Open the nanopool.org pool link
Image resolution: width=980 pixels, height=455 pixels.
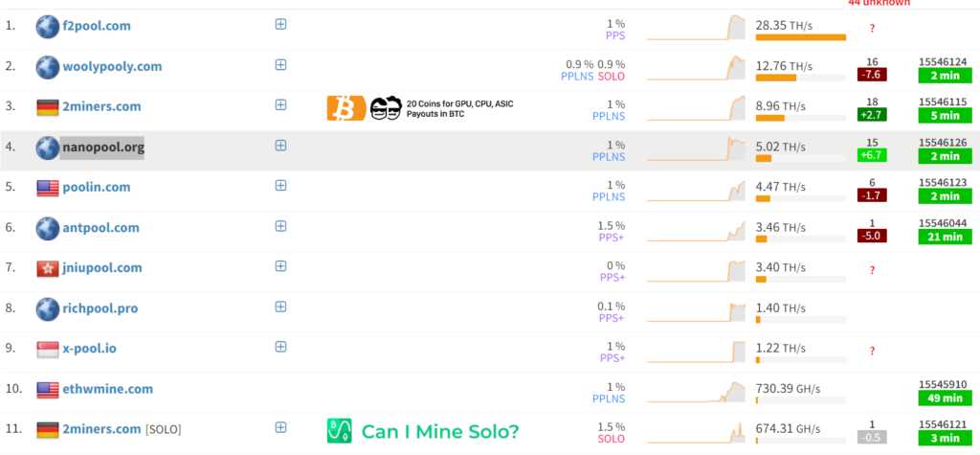click(x=102, y=148)
